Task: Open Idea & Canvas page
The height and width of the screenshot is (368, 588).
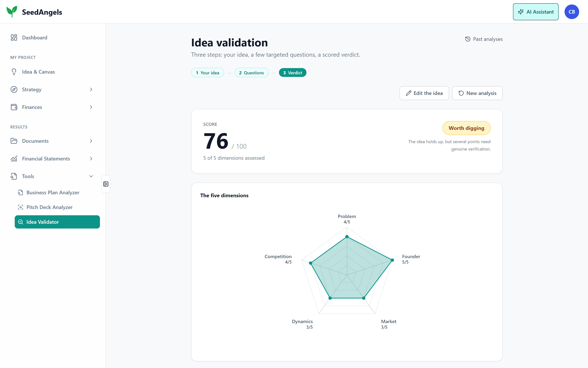Action: tap(53, 72)
